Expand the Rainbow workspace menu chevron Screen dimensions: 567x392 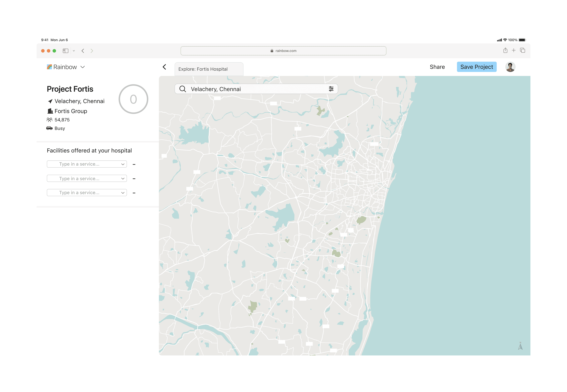83,67
